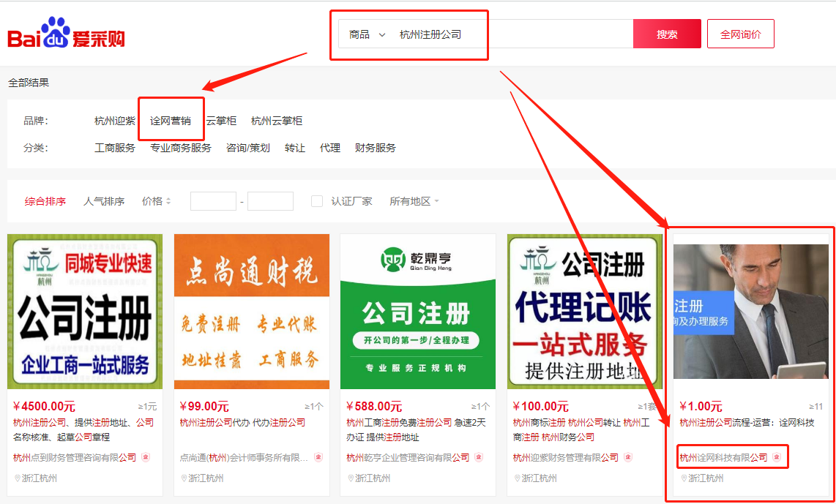The width and height of the screenshot is (836, 504).
Task: Click location pin under 杭州诠网科技
Action: tap(684, 478)
